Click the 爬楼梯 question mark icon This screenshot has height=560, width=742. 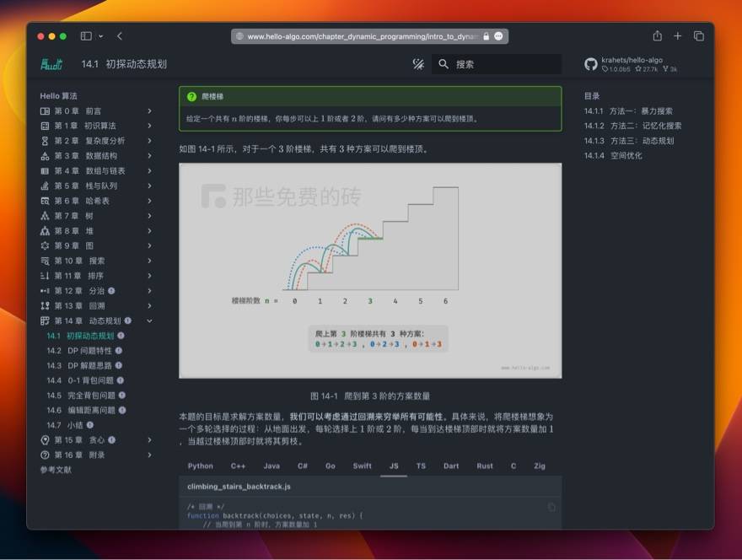point(191,97)
